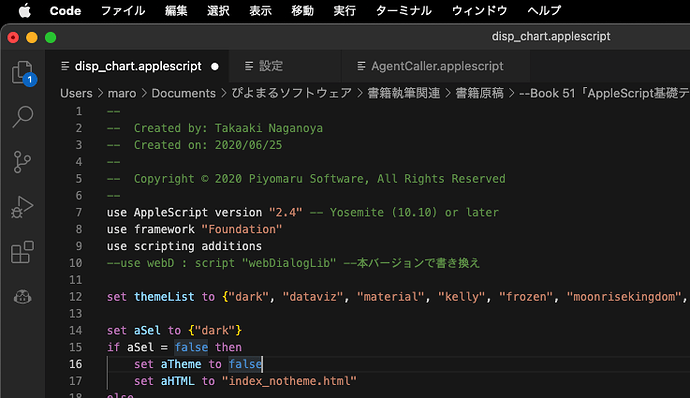Screen dimensions: 690x398
Task: Click the file icon on AgentCaller.applescript tab
Action: click(361, 66)
